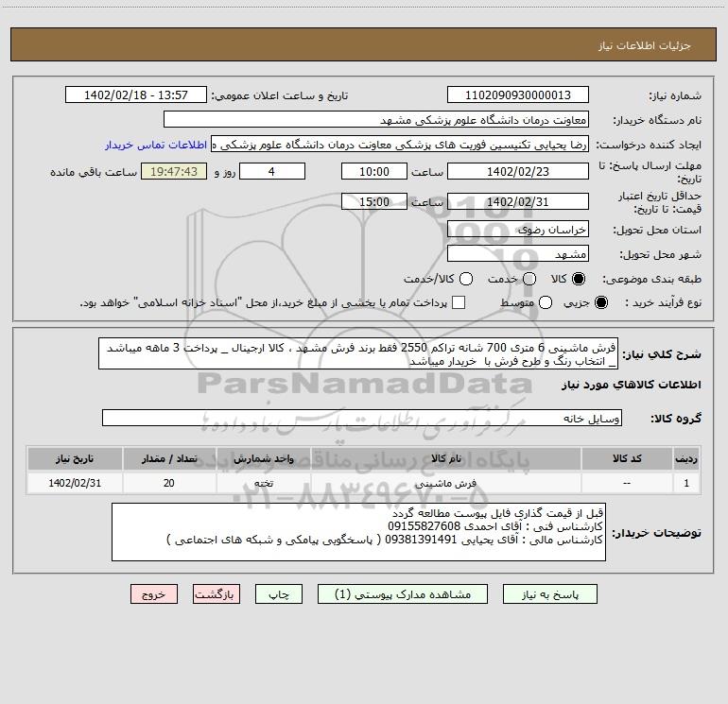
Task: Toggle the اسناد خزانه اسلامی payment checkbox
Action: (x=459, y=302)
